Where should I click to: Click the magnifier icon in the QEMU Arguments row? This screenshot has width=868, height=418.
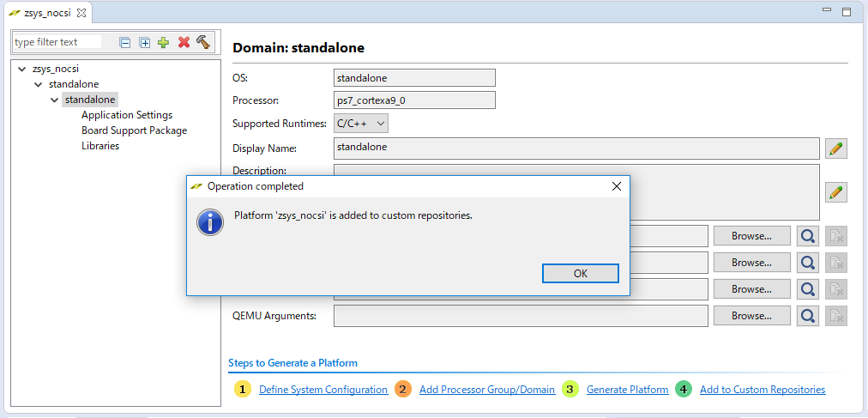coord(807,316)
